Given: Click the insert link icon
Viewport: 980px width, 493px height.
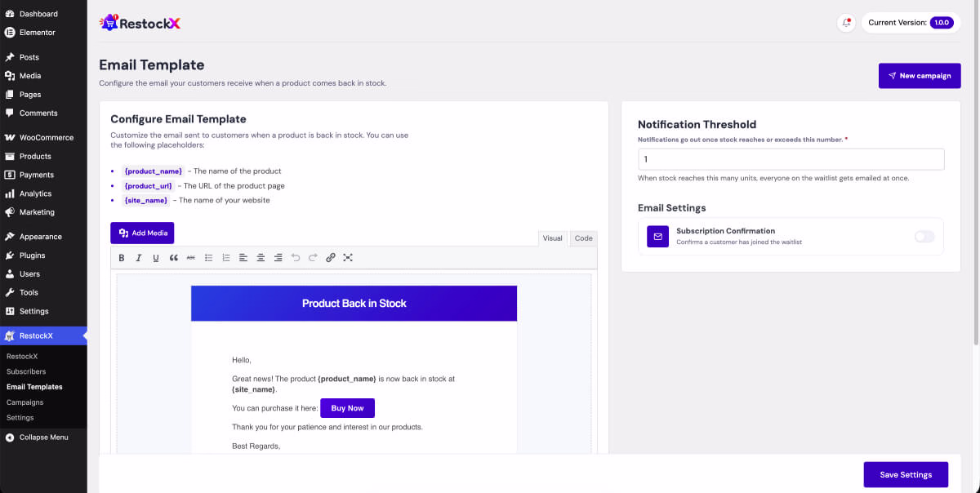Looking at the screenshot, I should tap(331, 258).
